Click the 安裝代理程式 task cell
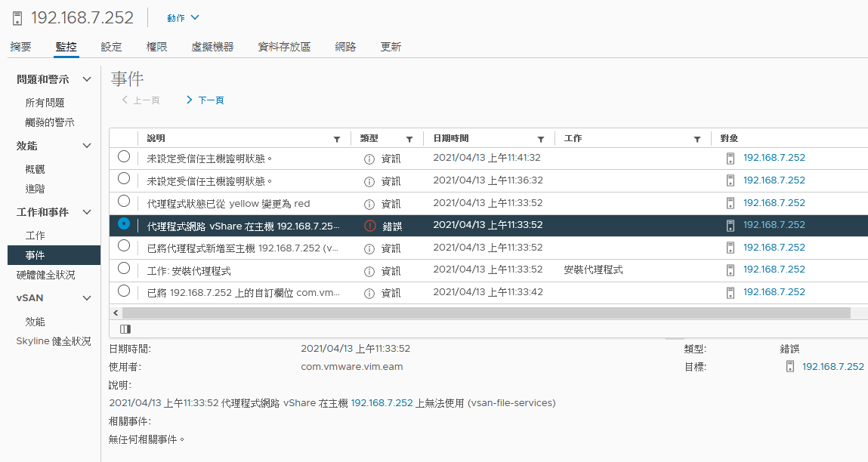 click(594, 270)
